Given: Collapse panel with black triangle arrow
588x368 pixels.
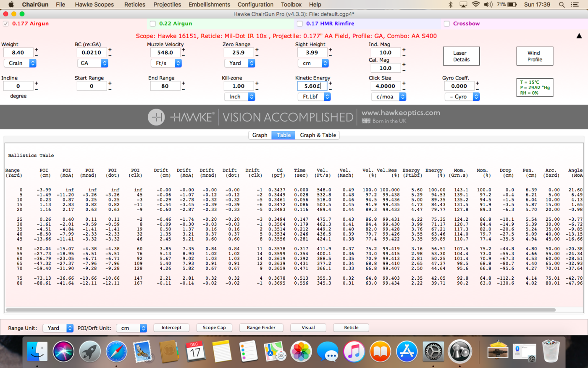Looking at the screenshot, I should click(579, 36).
